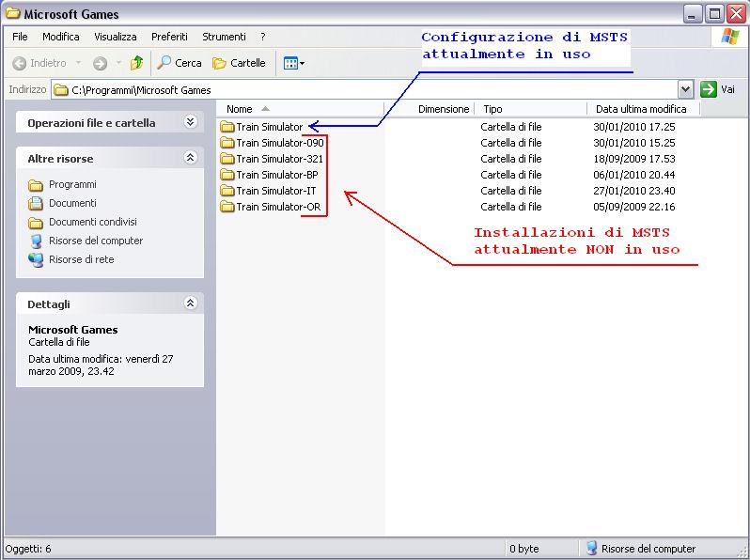Open the Preferiti menu
Image resolution: width=750 pixels, height=560 pixels.
tap(169, 37)
